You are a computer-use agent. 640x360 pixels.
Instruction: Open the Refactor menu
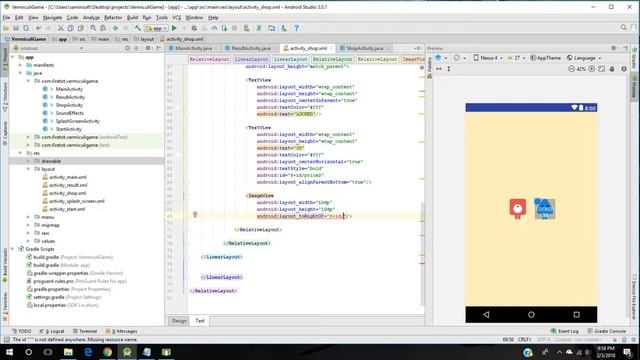(x=113, y=18)
